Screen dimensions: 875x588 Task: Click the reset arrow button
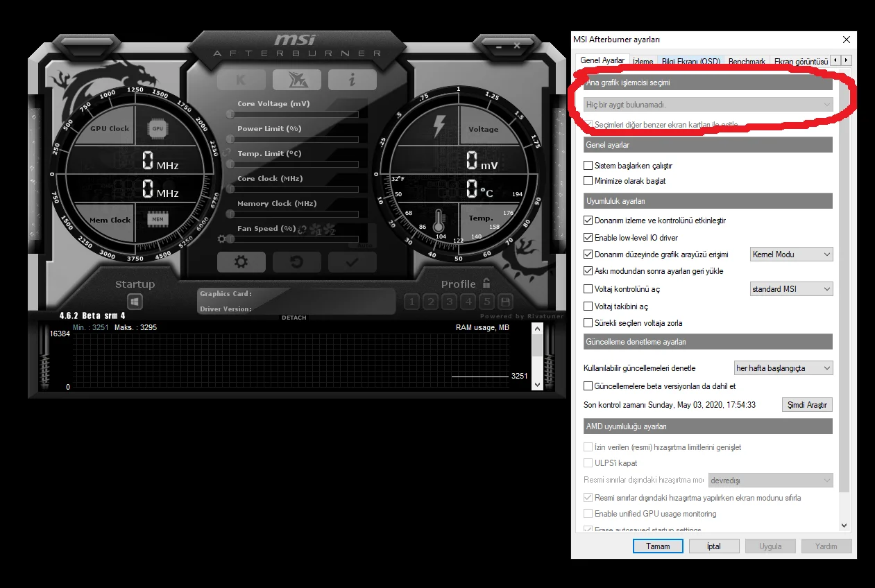296,262
